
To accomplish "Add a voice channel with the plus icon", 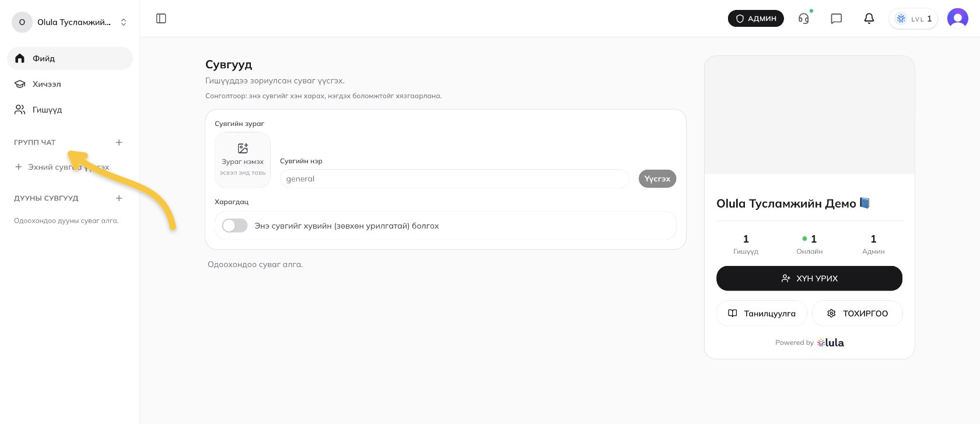I will pyautogui.click(x=119, y=198).
